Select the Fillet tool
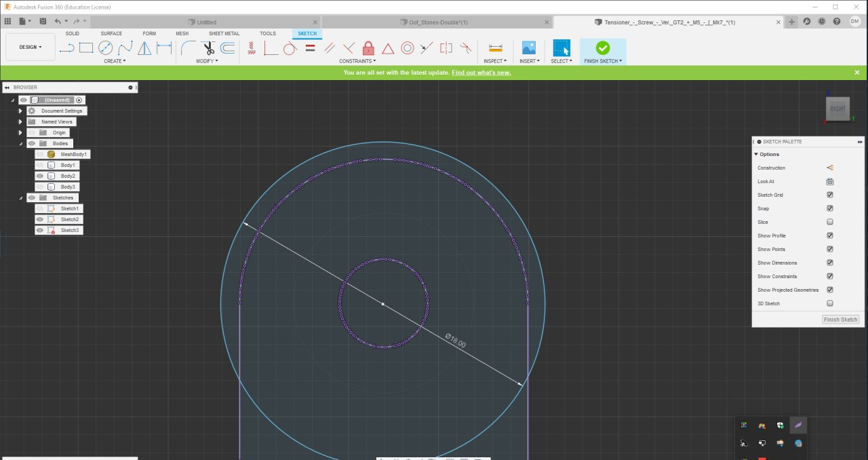868x460 pixels. [189, 48]
